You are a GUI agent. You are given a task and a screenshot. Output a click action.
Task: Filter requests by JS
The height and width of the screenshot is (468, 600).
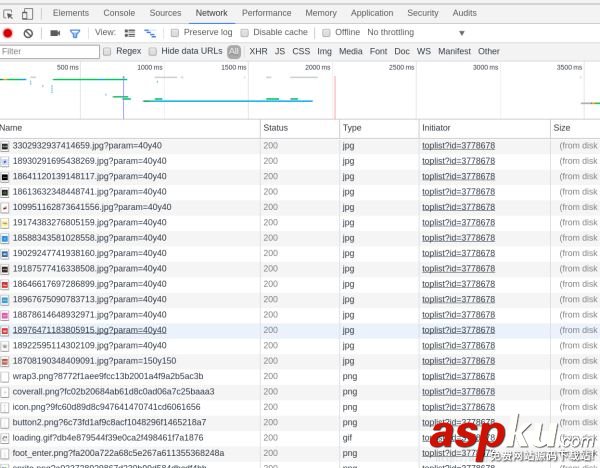tap(280, 51)
